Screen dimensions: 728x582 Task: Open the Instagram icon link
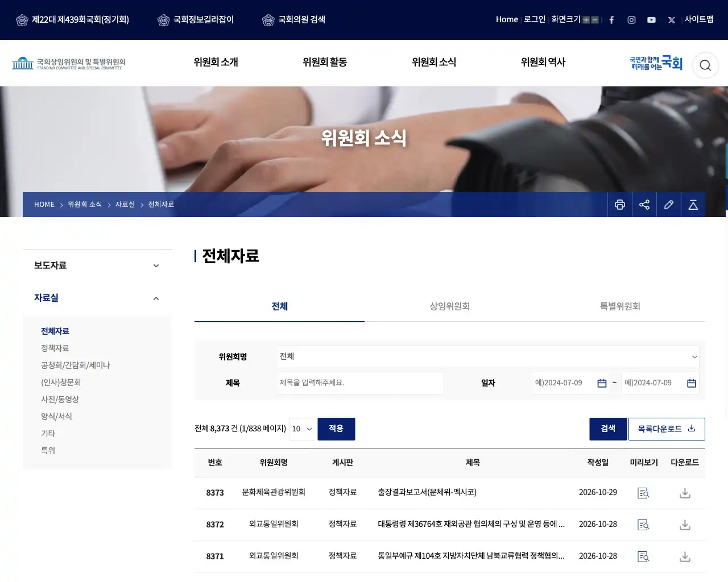631,20
